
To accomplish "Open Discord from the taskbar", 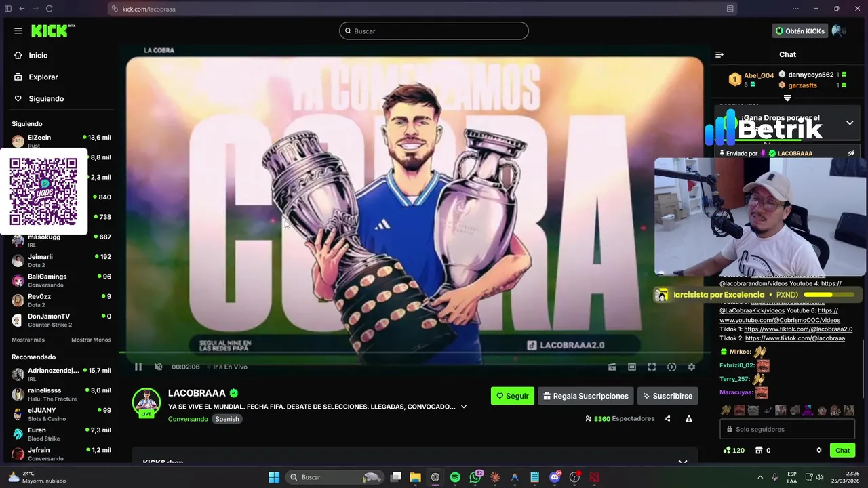I will pos(555,477).
